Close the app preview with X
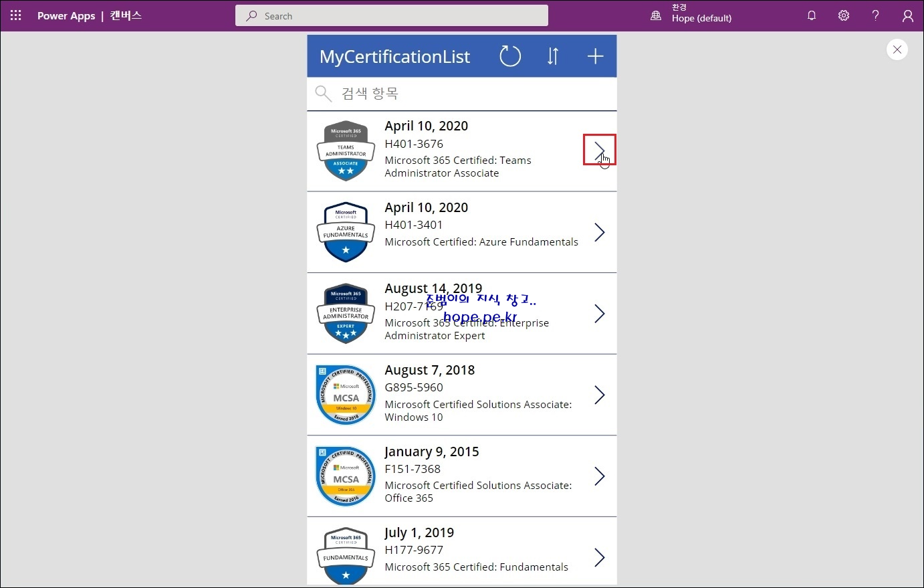Screen dimensions: 924x588 (897, 50)
